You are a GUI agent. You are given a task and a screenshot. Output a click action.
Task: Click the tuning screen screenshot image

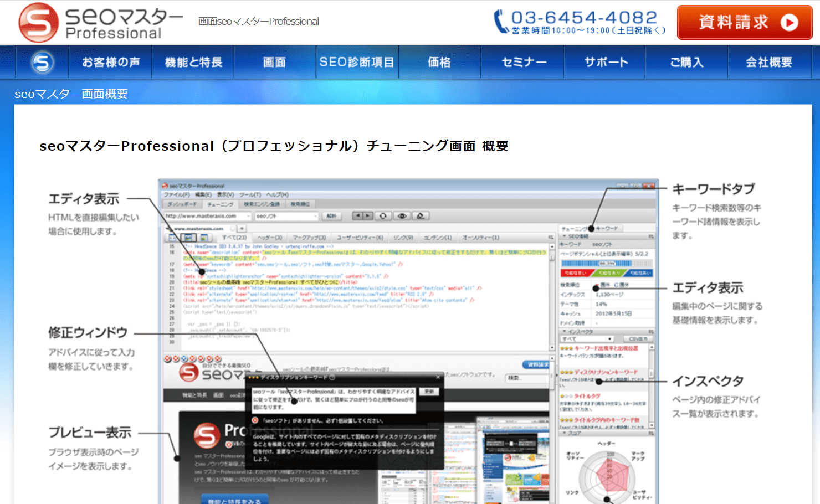pos(408,341)
